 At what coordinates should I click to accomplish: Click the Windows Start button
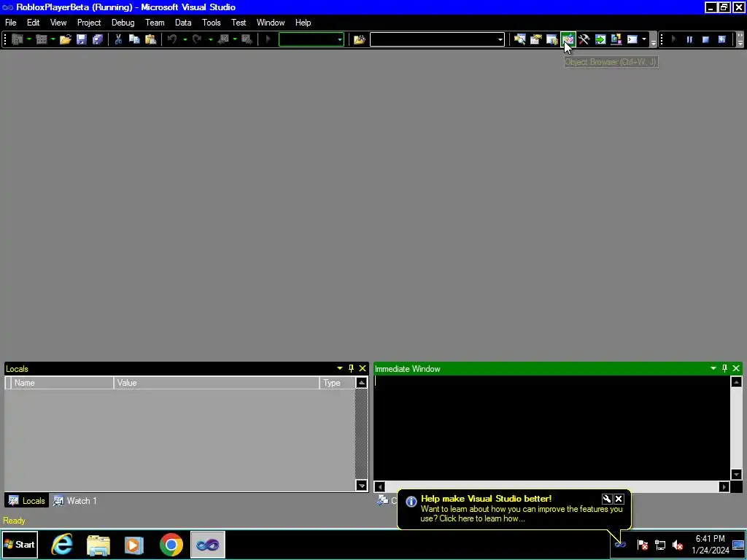click(20, 544)
